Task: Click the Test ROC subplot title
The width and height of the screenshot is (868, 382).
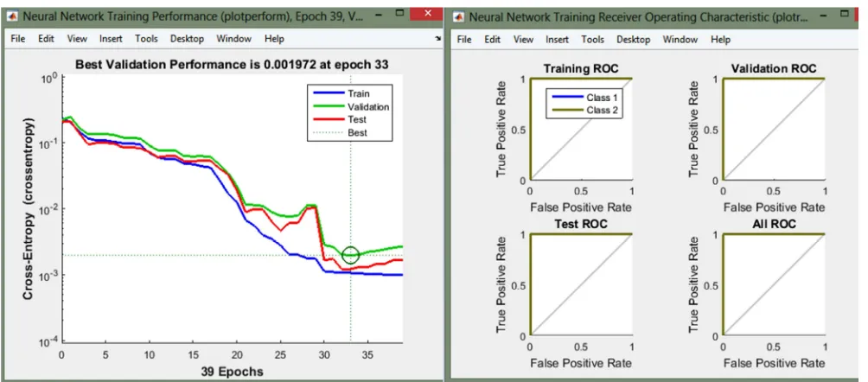Action: click(x=581, y=224)
